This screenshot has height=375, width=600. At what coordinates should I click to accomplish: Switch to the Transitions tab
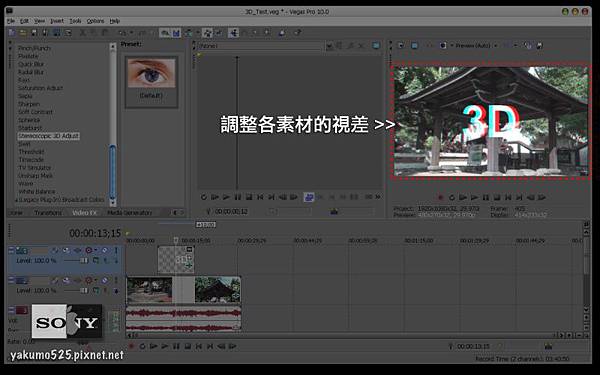click(48, 213)
